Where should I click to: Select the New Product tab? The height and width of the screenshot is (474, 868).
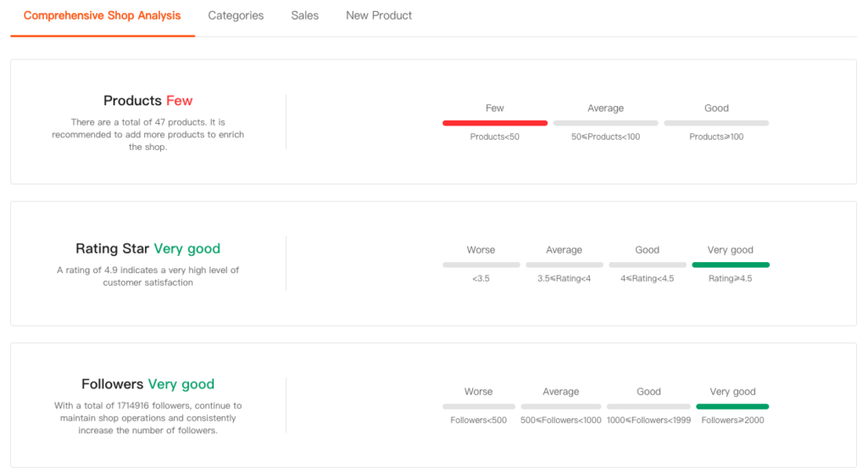pos(379,15)
